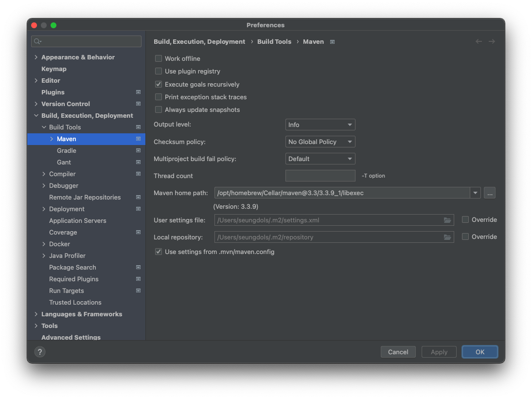Image resolution: width=532 pixels, height=399 pixels.
Task: Browse for the local repository via its folder icon
Action: click(447, 237)
